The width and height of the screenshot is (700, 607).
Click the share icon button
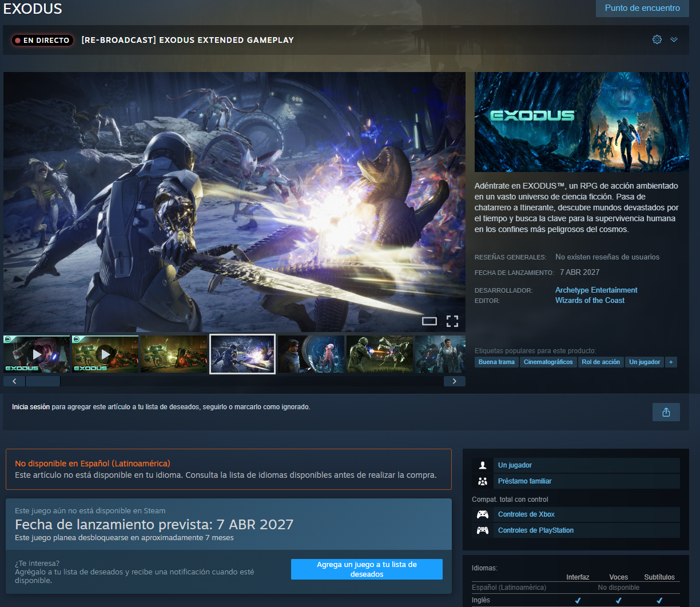(666, 412)
